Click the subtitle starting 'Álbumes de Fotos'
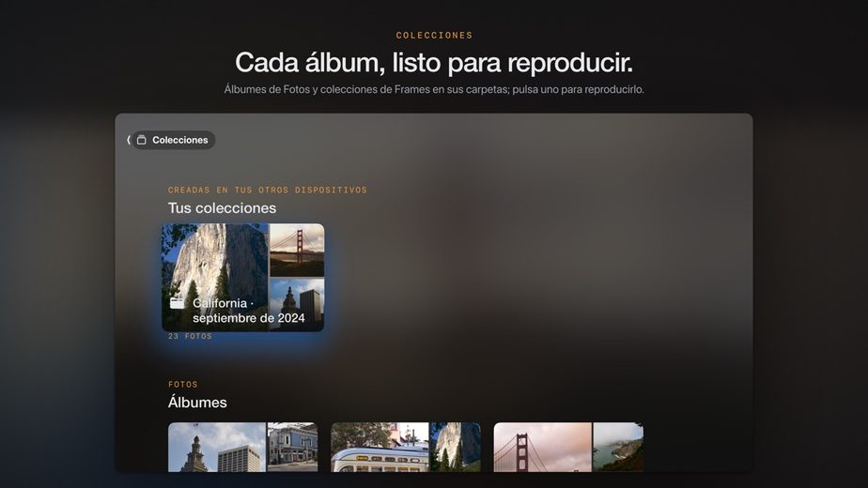868x488 pixels. 434,89
